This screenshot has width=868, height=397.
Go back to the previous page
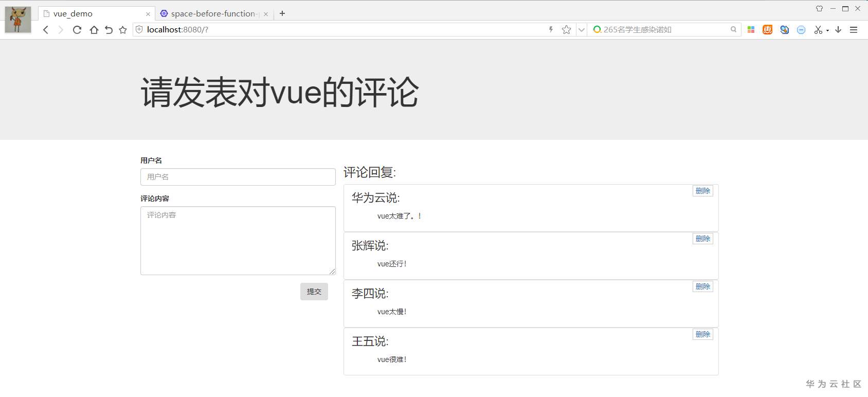pyautogui.click(x=46, y=30)
